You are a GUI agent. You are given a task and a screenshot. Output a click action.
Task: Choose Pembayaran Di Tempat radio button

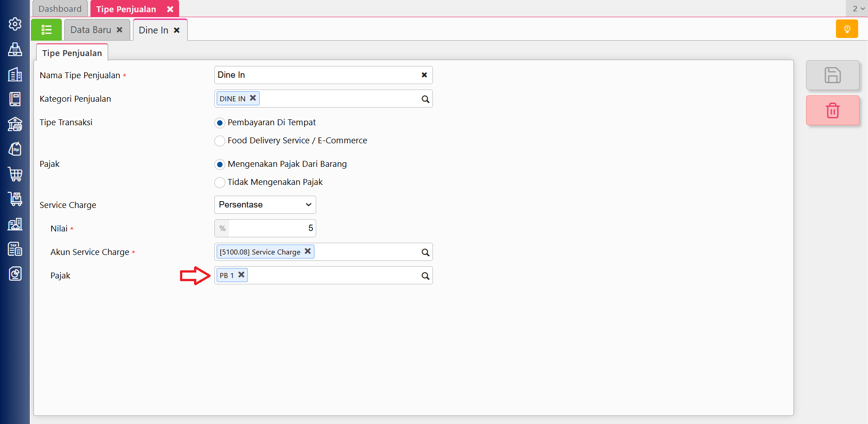pos(220,123)
